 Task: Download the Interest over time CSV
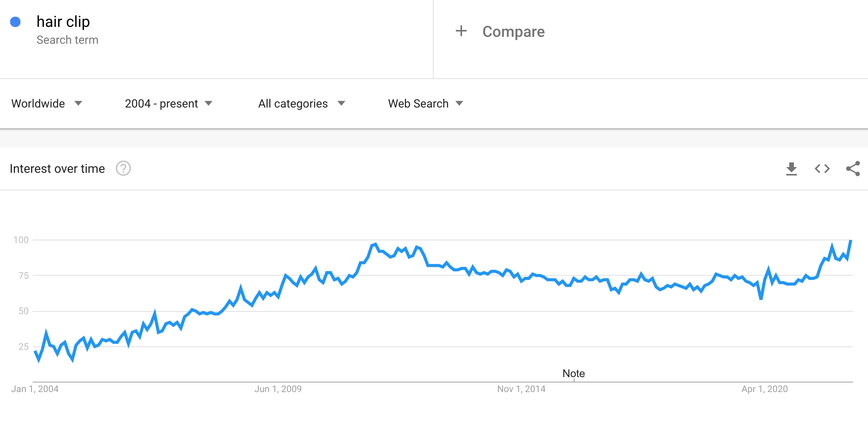click(791, 169)
